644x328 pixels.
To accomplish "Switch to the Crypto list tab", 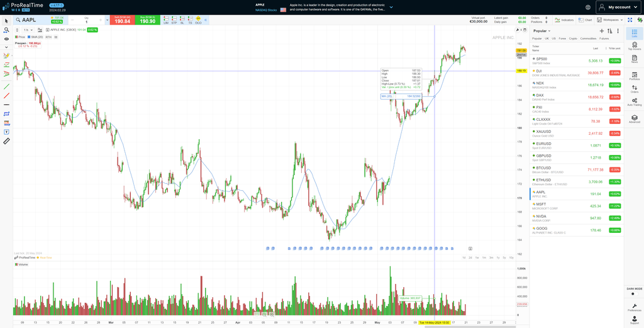I will point(573,38).
